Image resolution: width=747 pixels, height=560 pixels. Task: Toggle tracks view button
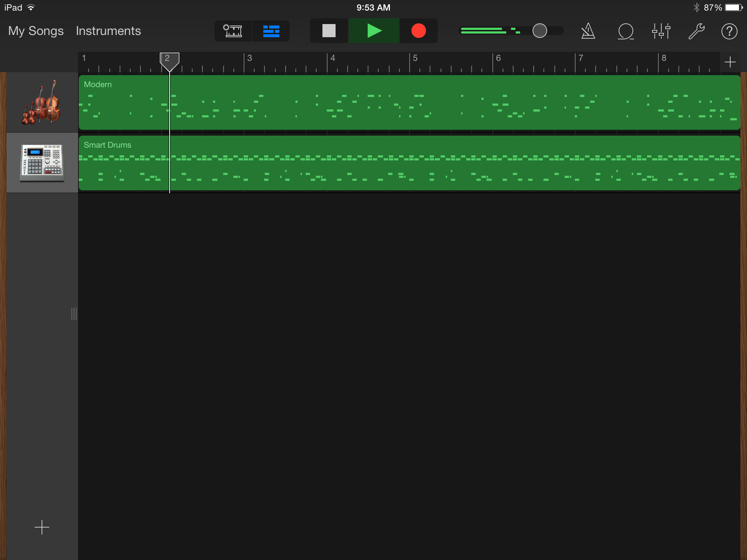point(271,31)
